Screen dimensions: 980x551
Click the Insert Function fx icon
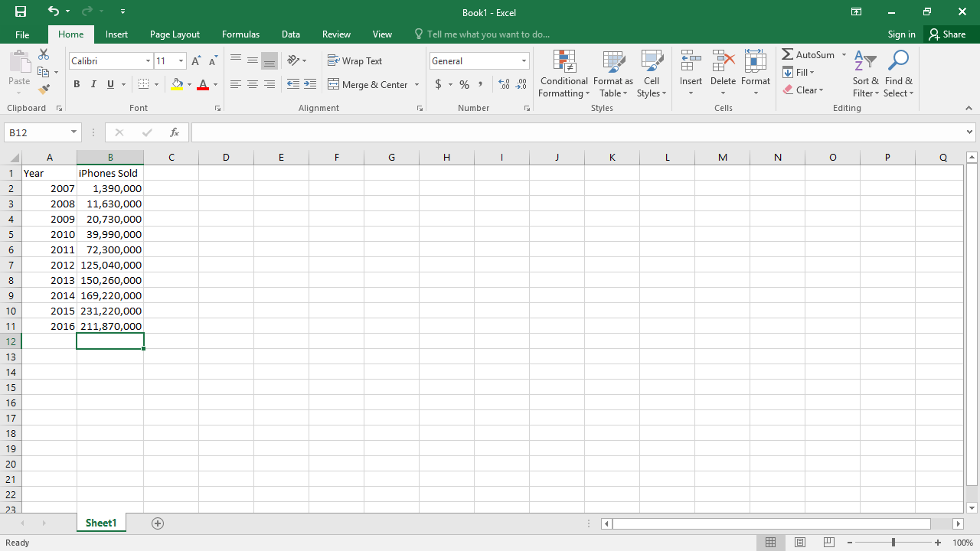click(x=174, y=132)
